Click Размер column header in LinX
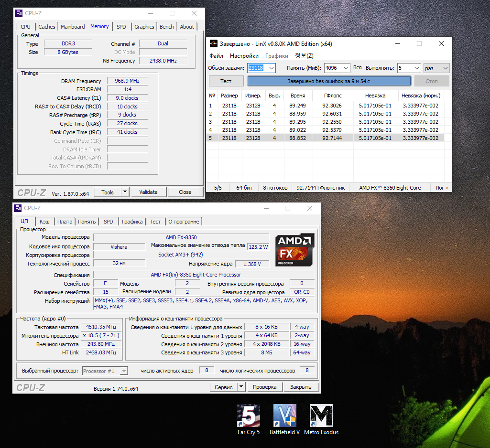This screenshot has width=490, height=448. [x=229, y=96]
